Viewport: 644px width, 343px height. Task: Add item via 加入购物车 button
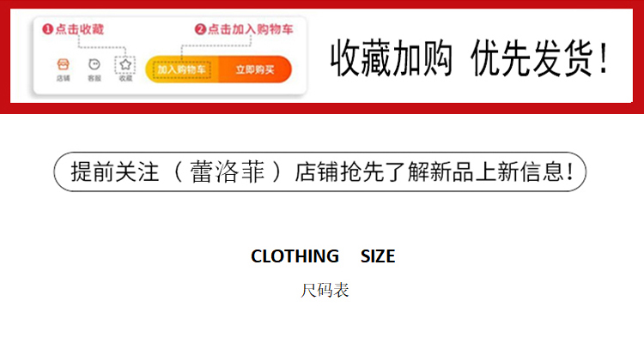click(x=182, y=69)
